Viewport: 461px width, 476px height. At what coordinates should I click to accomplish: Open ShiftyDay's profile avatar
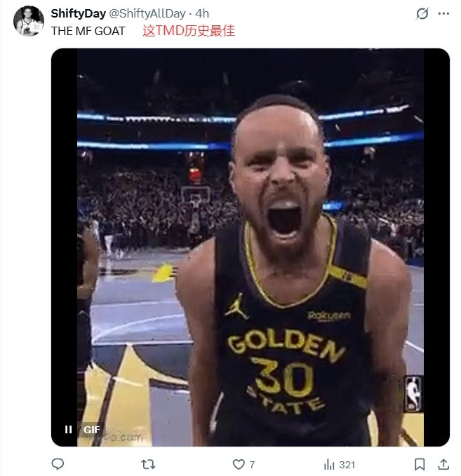click(x=29, y=21)
